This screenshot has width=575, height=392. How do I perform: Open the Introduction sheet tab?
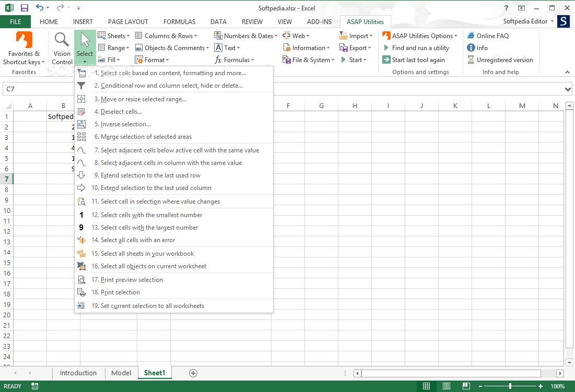click(78, 373)
